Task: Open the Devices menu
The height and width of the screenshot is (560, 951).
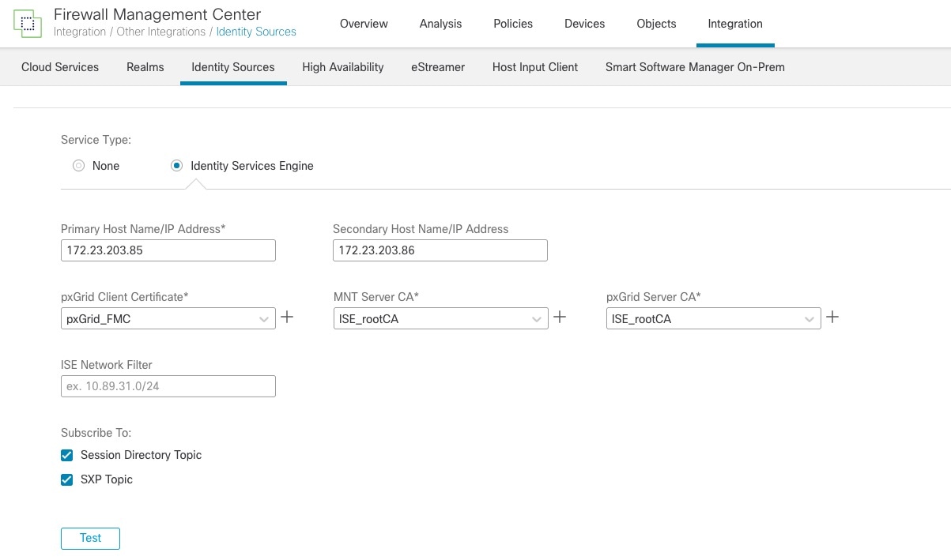Action: click(584, 24)
